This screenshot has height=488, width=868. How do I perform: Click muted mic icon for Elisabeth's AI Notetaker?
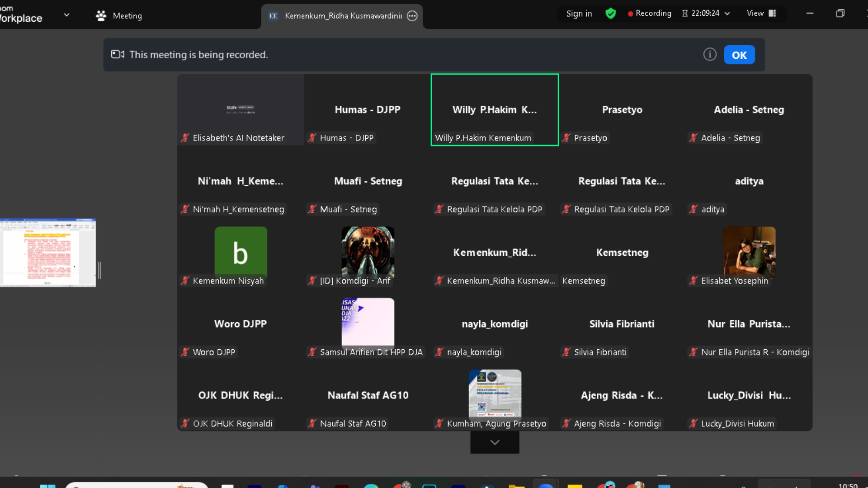click(185, 138)
